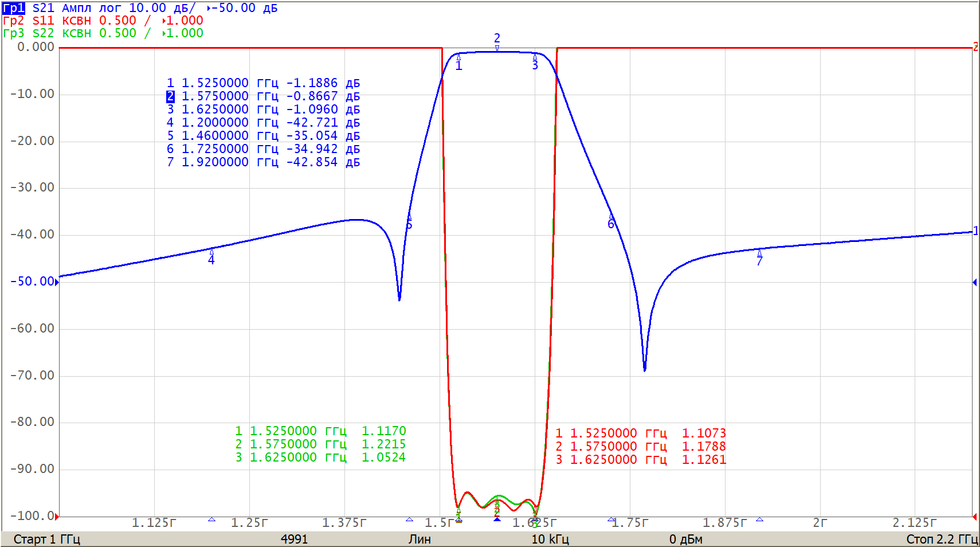980x547 pixels.
Task: Click the Стоп 2.2 ГГц stop frequency field
Action: tap(941, 539)
